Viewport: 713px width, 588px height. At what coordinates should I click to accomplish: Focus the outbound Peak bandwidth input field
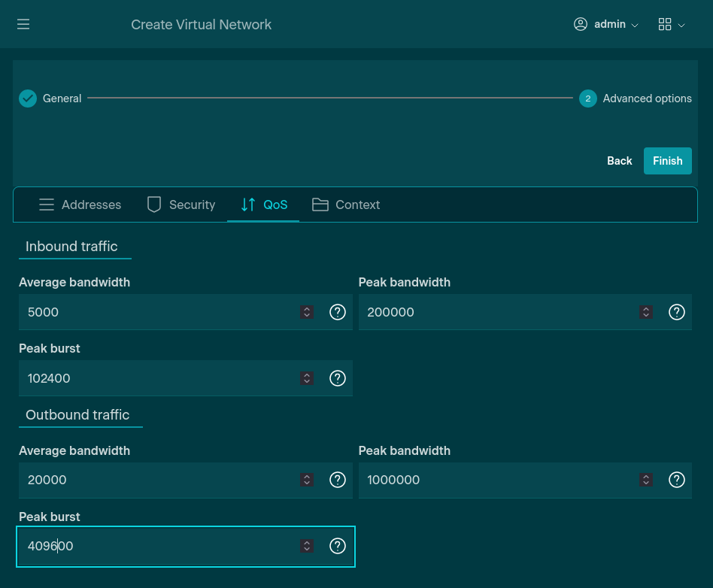pyautogui.click(x=496, y=480)
